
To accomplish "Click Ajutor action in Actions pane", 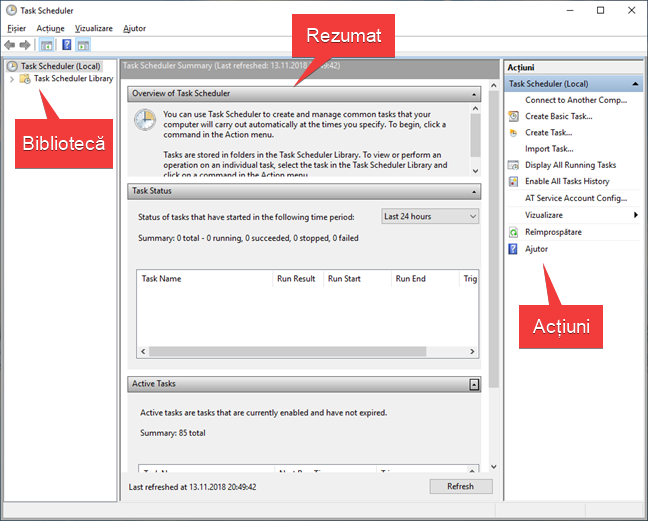I will click(536, 249).
